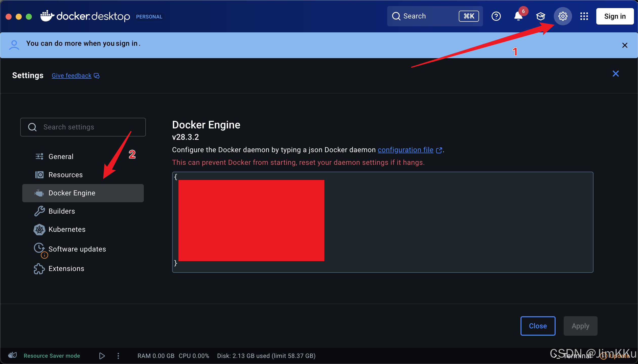Image resolution: width=638 pixels, height=364 pixels.
Task: Close the Settings panel with the blue X
Action: 616,74
